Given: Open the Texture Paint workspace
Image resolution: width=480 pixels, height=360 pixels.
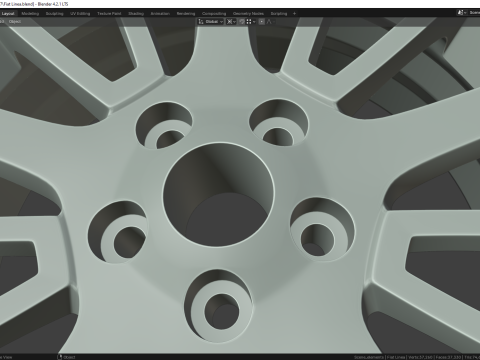Looking at the screenshot, I should pyautogui.click(x=109, y=14).
